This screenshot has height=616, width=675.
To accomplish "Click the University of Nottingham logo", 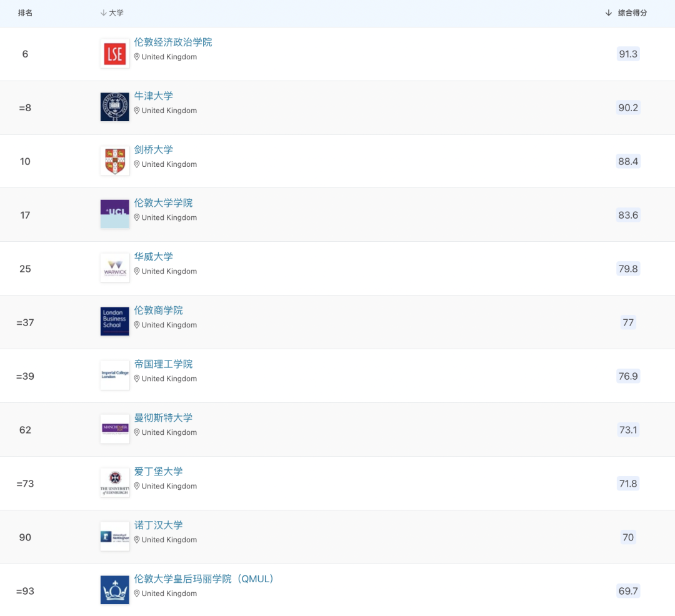I will [114, 537].
